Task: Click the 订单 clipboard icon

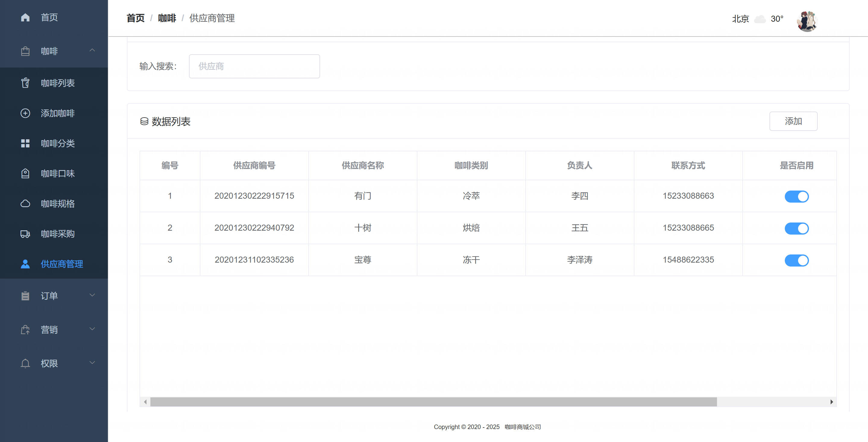Action: point(25,296)
